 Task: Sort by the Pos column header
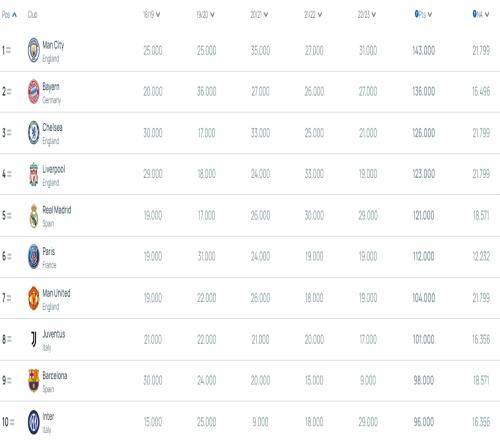9,15
